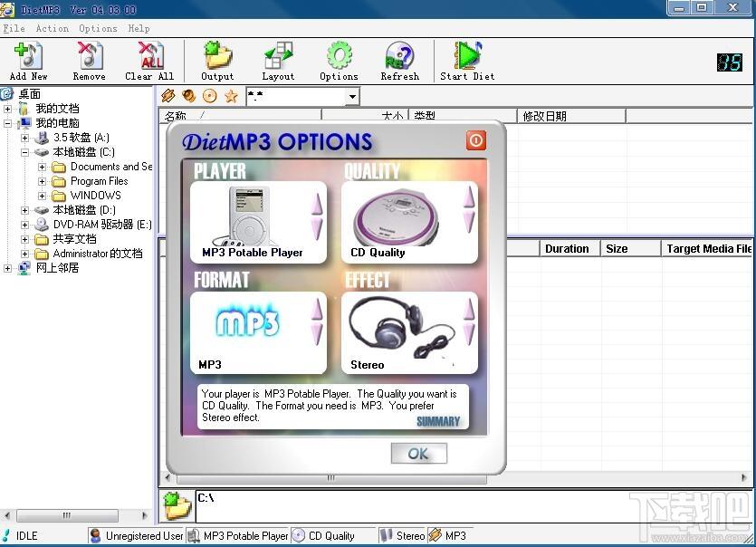Click the output folder icon beside C:\ path
This screenshot has width=756, height=547.
[x=177, y=505]
